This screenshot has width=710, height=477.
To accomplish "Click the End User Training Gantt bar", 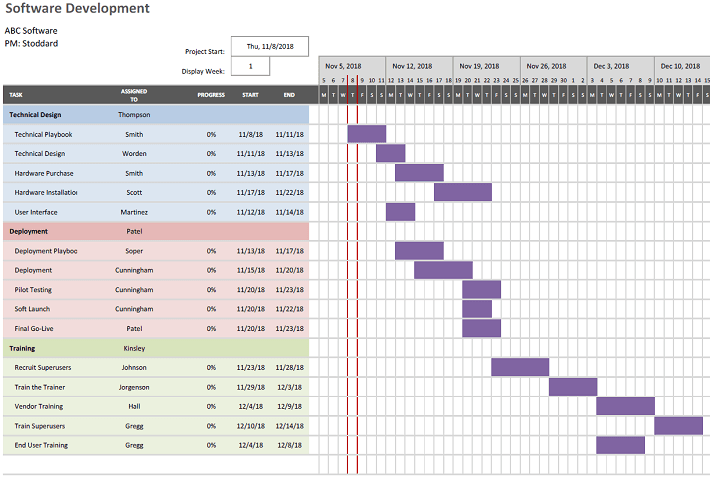I will [620, 445].
